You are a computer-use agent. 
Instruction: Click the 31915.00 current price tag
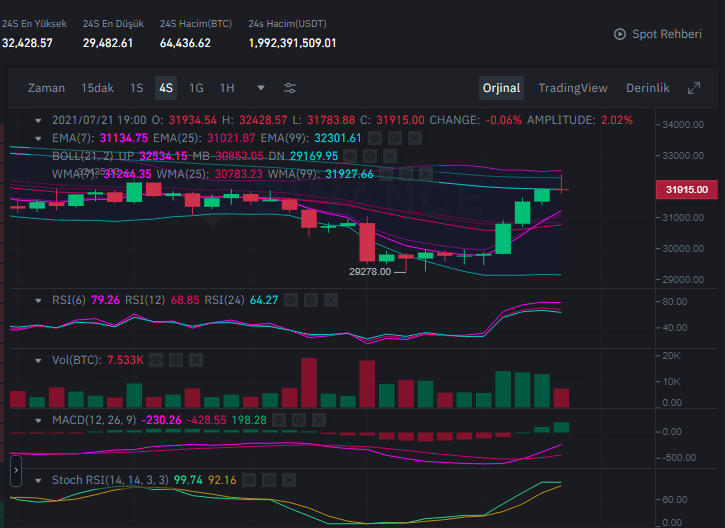pyautogui.click(x=687, y=190)
